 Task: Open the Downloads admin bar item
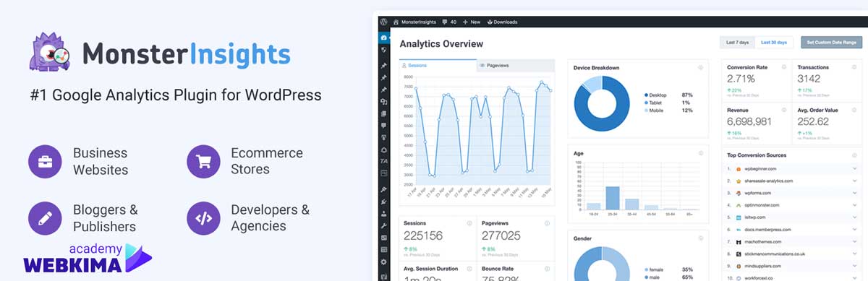pos(502,22)
